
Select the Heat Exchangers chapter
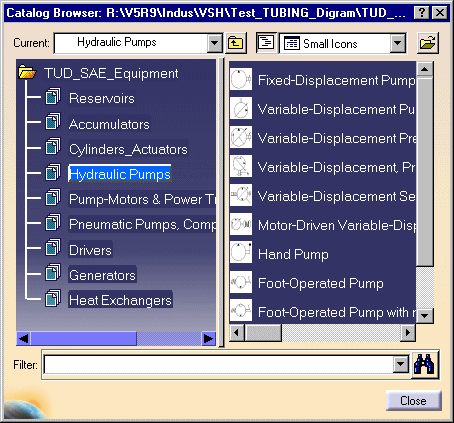pos(120,300)
